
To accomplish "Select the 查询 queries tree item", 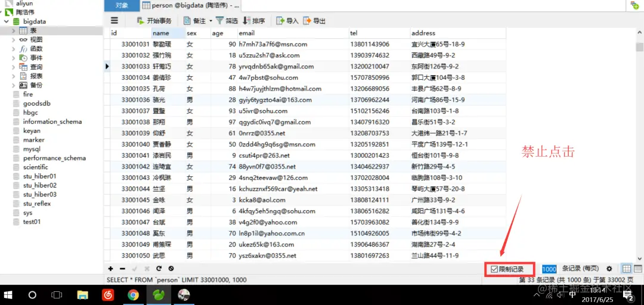I will 36,67.
